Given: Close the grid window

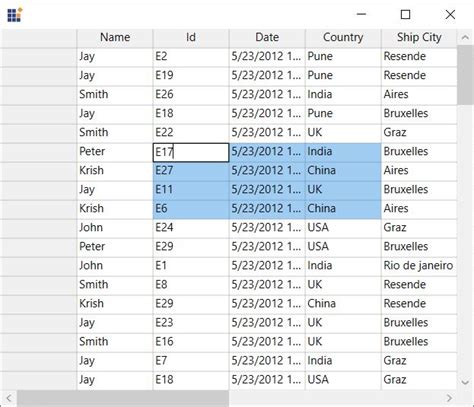Looking at the screenshot, I should 450,14.
